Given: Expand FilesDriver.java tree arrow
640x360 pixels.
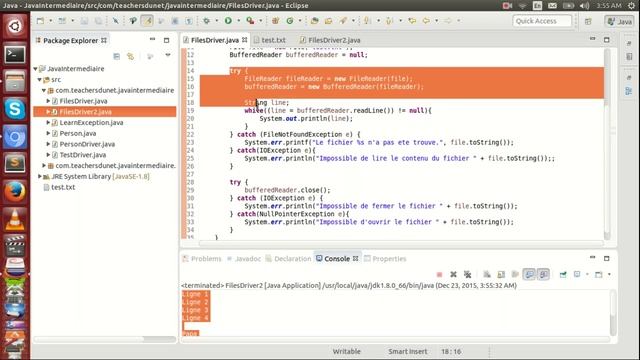Looking at the screenshot, I should click(x=48, y=101).
